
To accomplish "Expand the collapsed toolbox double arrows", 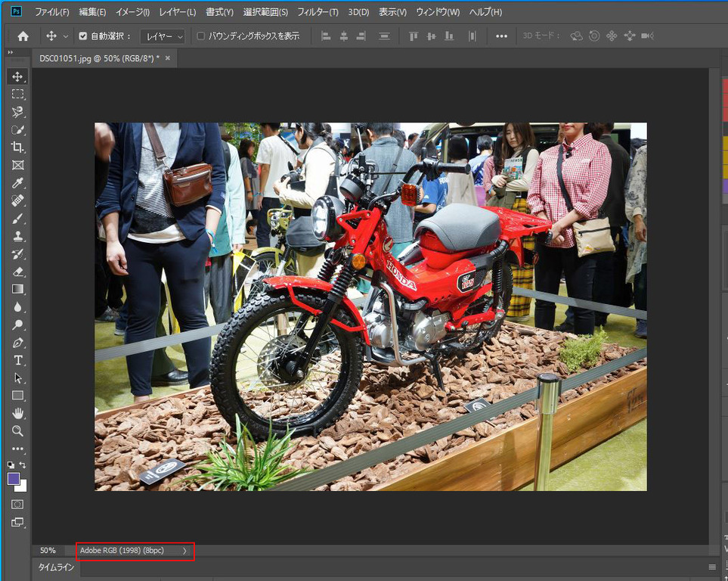I will click(11, 52).
